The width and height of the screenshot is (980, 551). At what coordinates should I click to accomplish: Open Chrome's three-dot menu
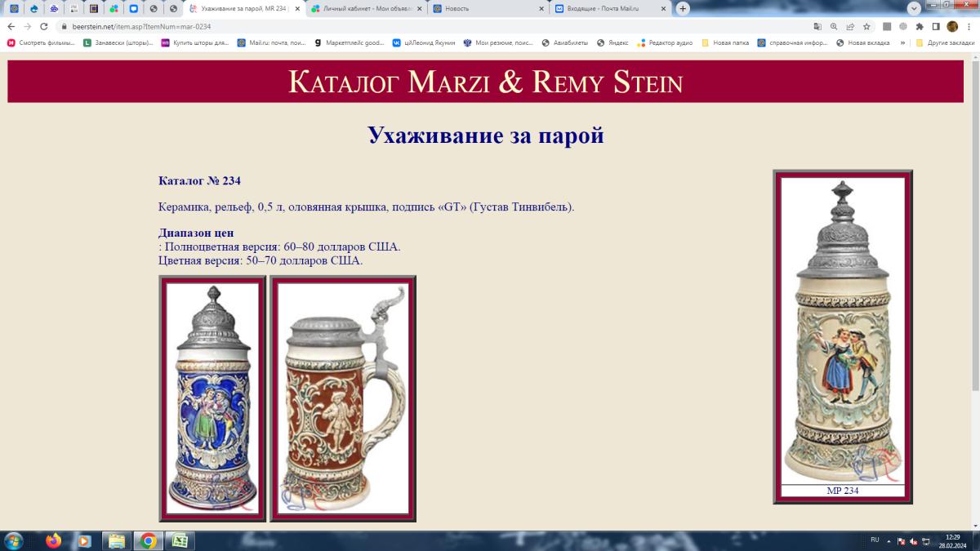click(969, 26)
